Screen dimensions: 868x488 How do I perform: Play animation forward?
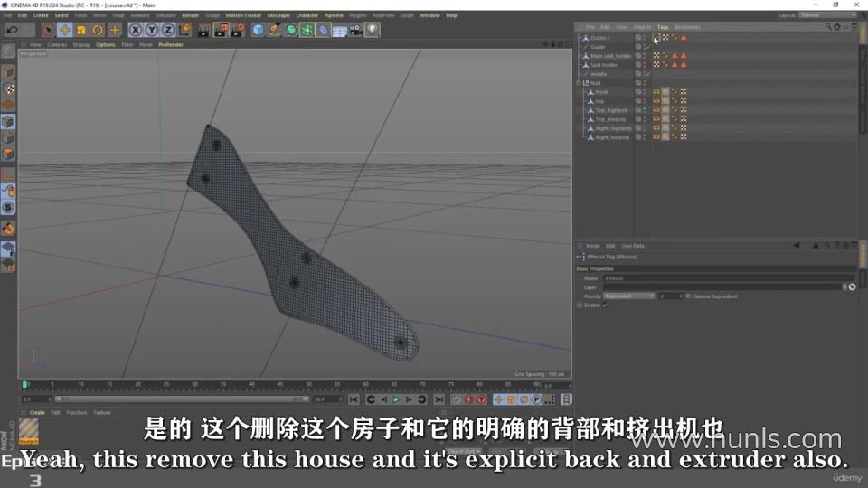click(396, 399)
